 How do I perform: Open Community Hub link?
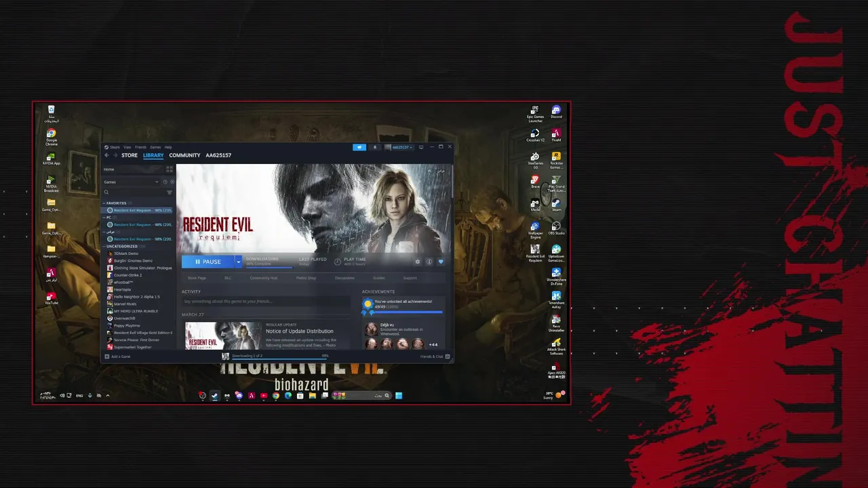pos(264,278)
